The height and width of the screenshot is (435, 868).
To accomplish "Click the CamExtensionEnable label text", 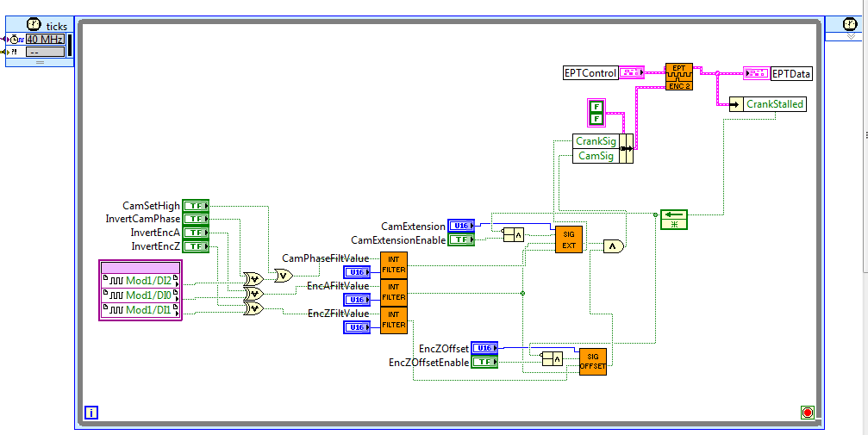I will 398,240.
